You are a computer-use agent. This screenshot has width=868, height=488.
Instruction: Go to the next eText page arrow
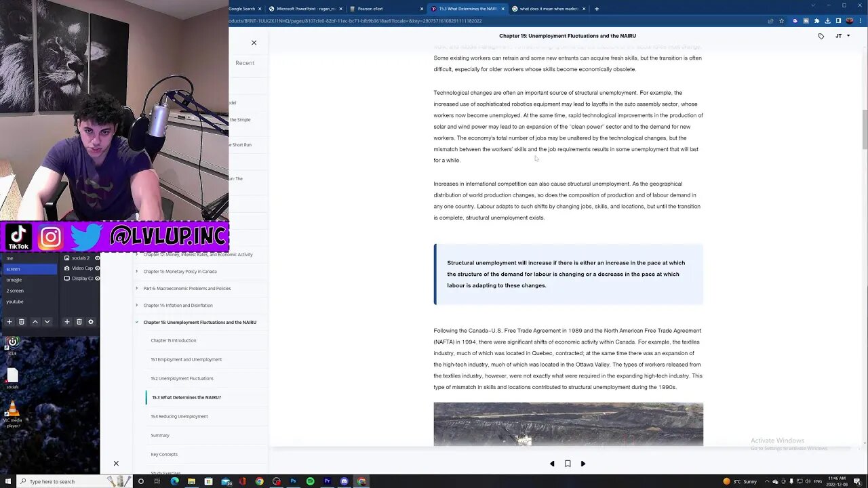click(x=583, y=464)
